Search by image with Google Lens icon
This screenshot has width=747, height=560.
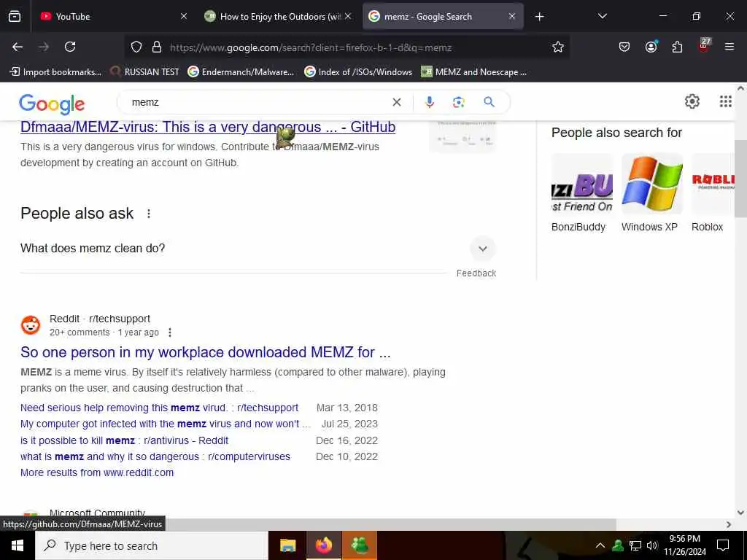coord(458,102)
